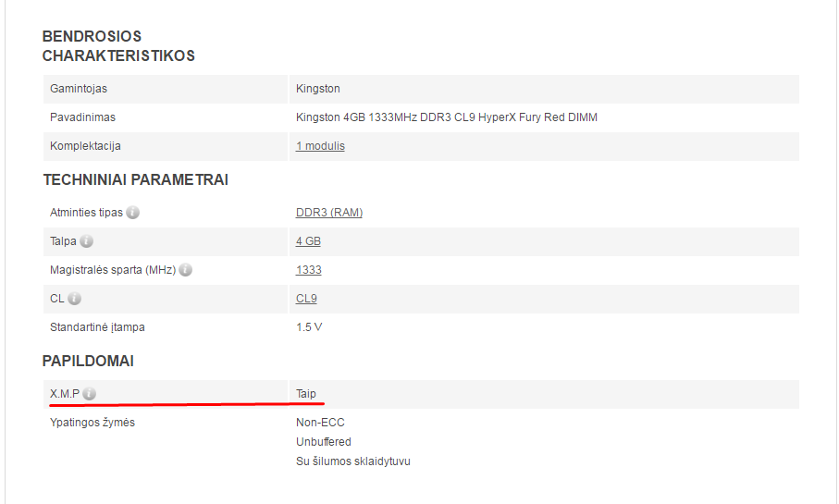Open info icon next to Atminties tipas

pyautogui.click(x=132, y=213)
